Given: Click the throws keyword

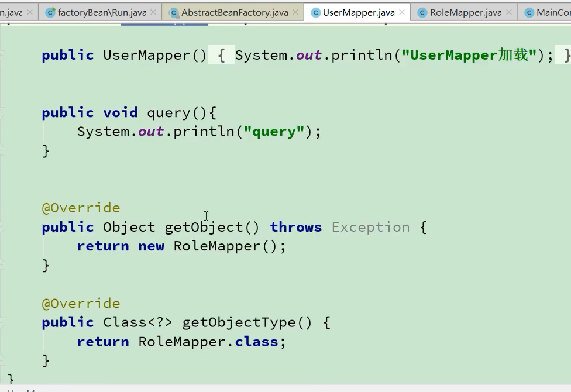Looking at the screenshot, I should [x=295, y=228].
